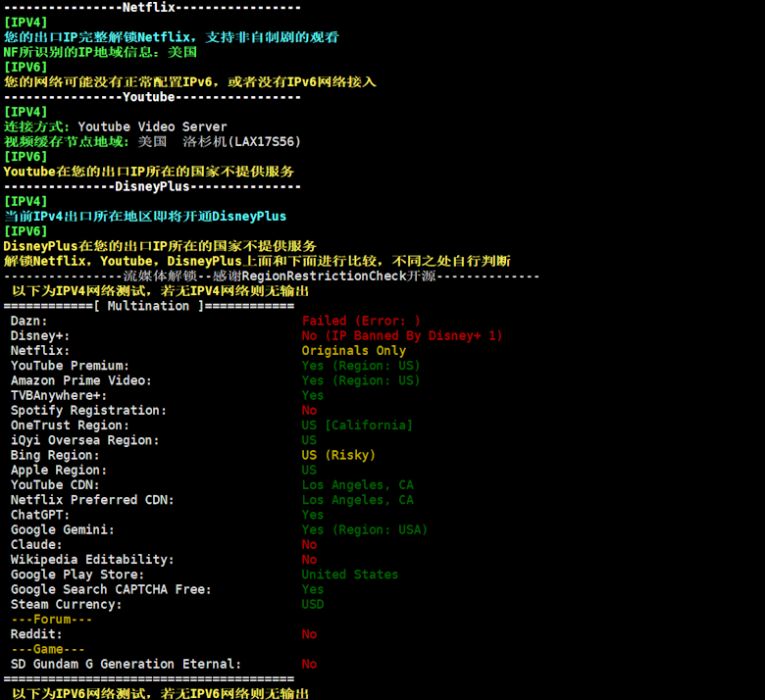This screenshot has height=700, width=765.
Task: Click Google Search CAPTCHA Free 'Yes' result
Action: 313,590
